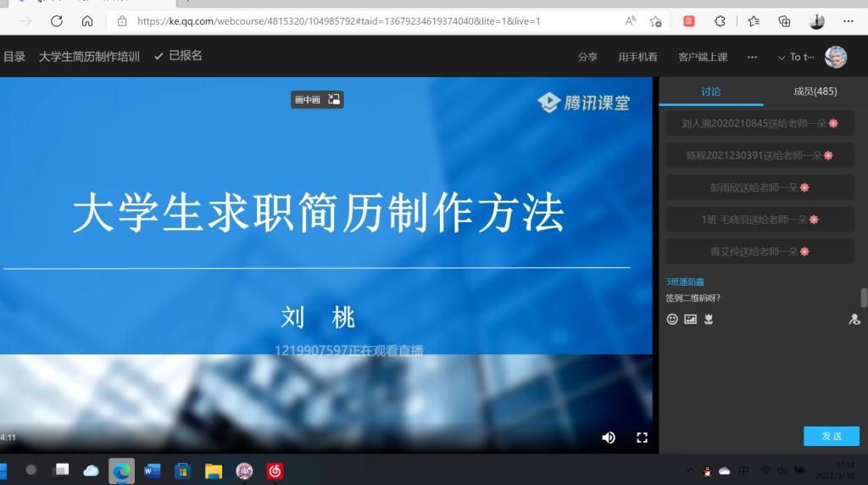Open the browser extensions icon

click(x=721, y=21)
